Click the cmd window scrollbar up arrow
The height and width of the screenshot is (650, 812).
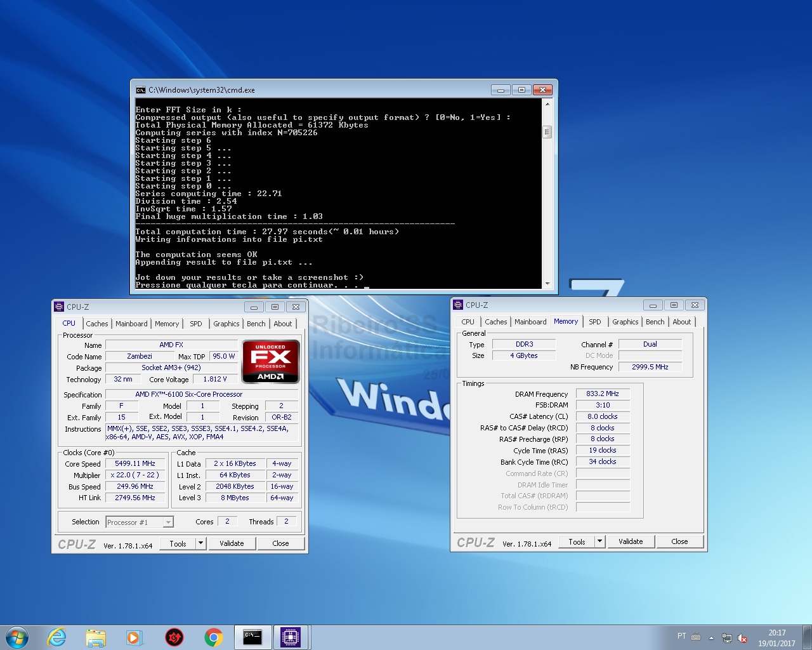pyautogui.click(x=547, y=105)
